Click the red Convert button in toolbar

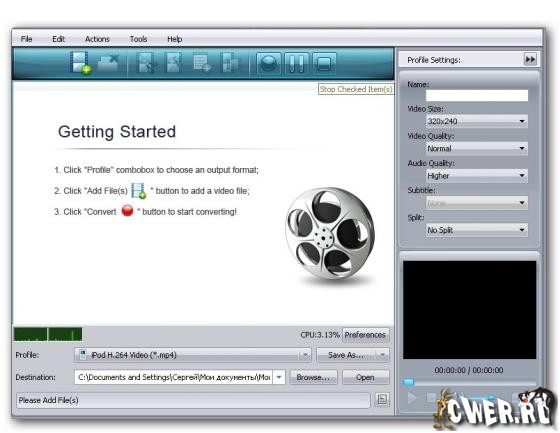(269, 64)
